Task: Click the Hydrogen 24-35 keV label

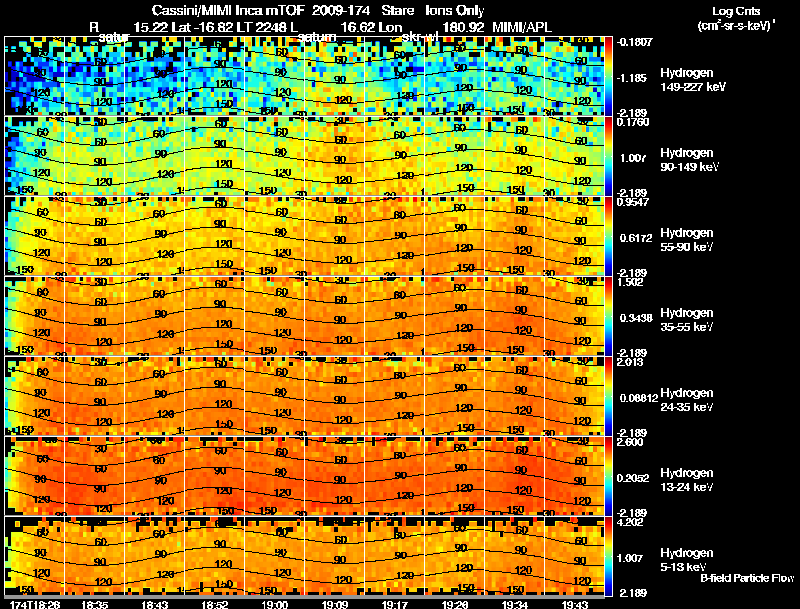Action: pyautogui.click(x=687, y=400)
